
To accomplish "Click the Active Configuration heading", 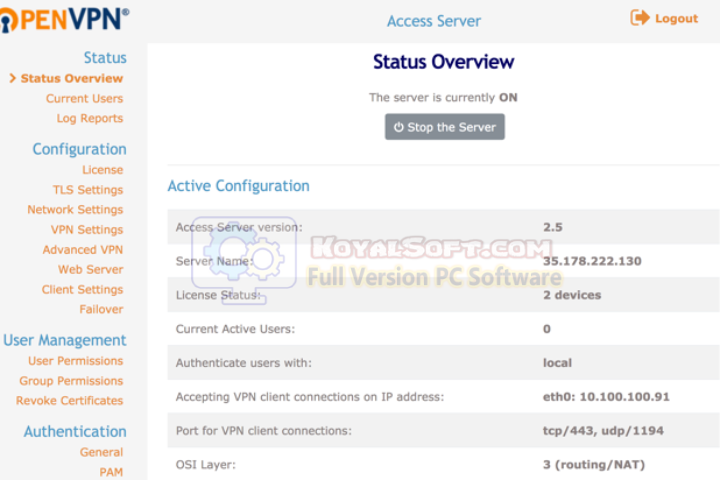I will point(238,186).
